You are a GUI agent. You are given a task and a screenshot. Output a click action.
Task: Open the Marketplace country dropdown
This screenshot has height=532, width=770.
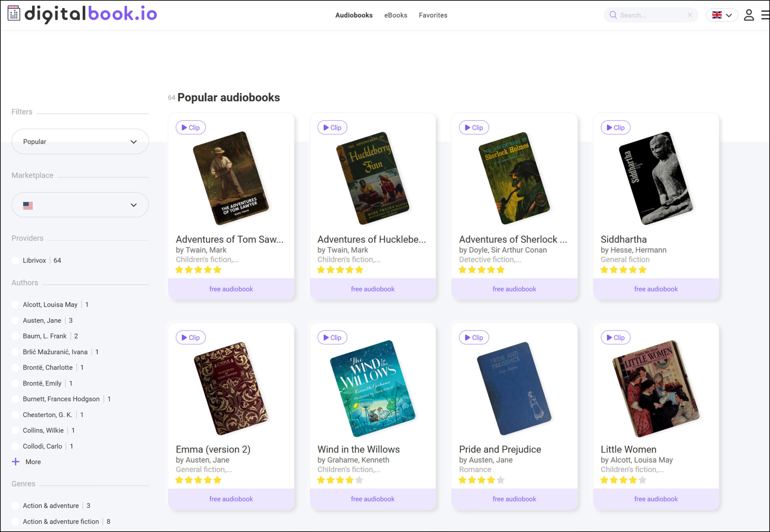tap(80, 205)
